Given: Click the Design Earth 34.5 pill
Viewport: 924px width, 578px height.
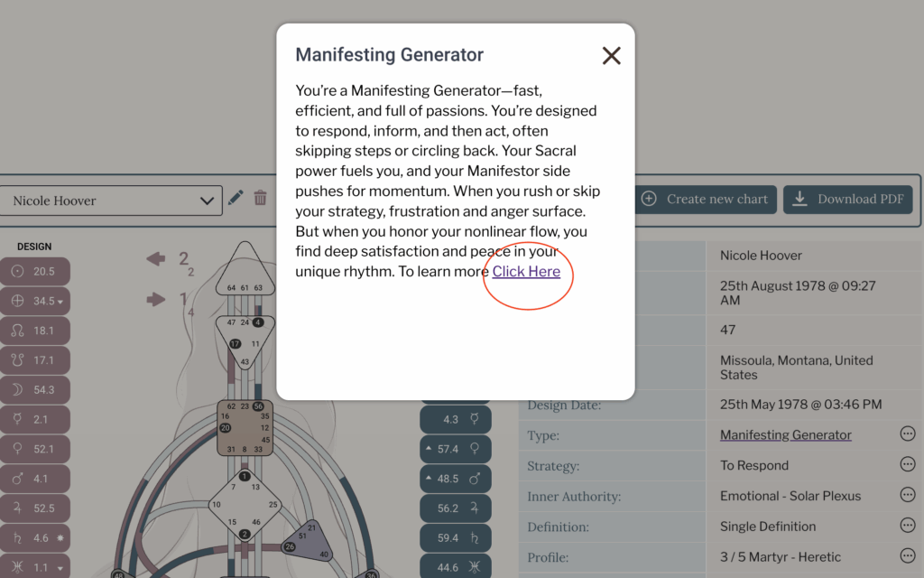Looking at the screenshot, I should pos(34,301).
